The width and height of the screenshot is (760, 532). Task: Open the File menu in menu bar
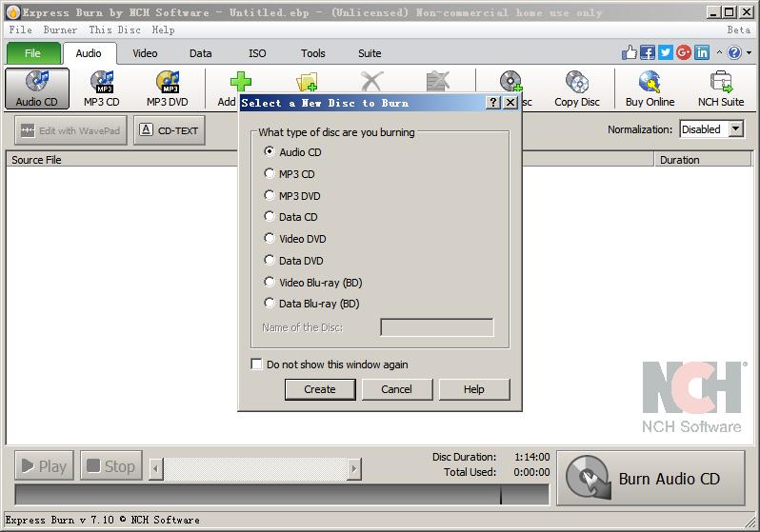21,30
